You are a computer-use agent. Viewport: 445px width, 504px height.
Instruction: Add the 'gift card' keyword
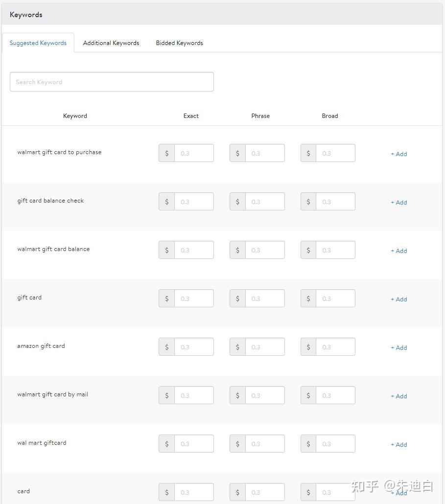399,299
